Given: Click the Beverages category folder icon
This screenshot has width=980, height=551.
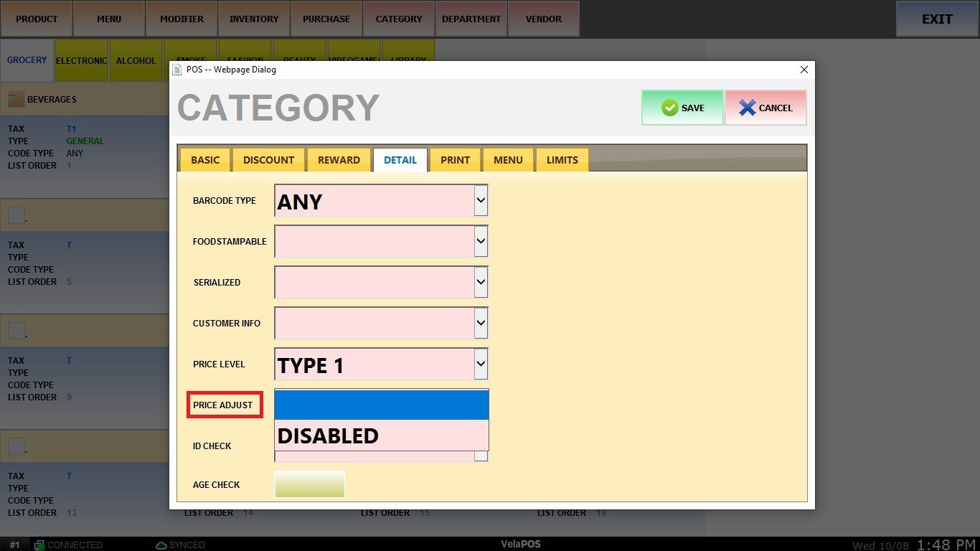Looking at the screenshot, I should tap(16, 100).
